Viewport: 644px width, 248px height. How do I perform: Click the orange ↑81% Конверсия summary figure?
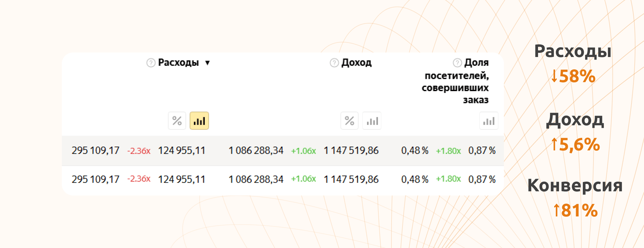(x=575, y=210)
